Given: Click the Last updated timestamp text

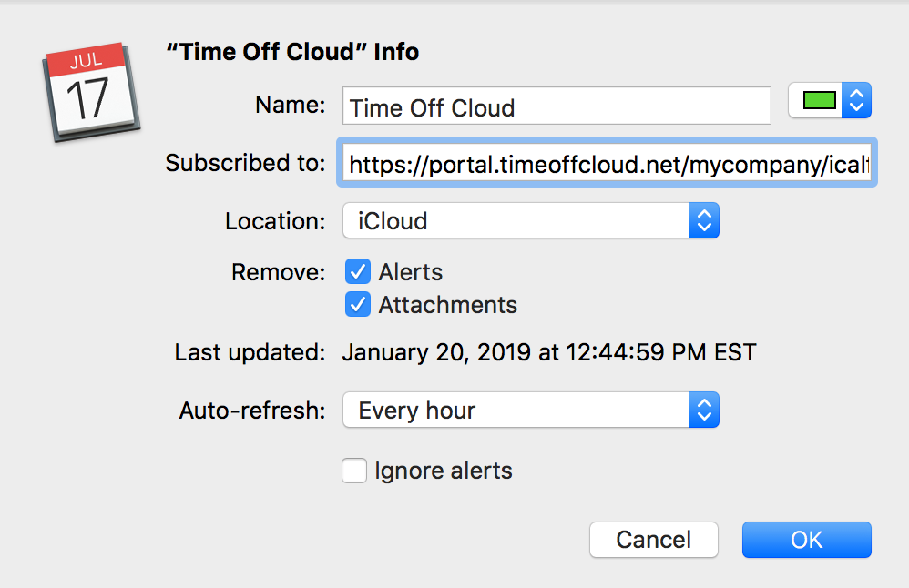Looking at the screenshot, I should [549, 352].
